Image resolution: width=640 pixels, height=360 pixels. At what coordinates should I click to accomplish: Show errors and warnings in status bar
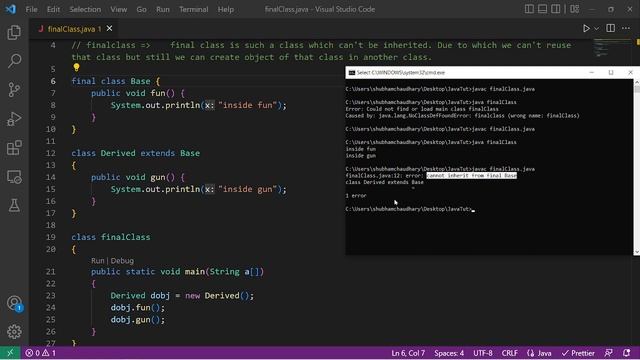pos(40,353)
